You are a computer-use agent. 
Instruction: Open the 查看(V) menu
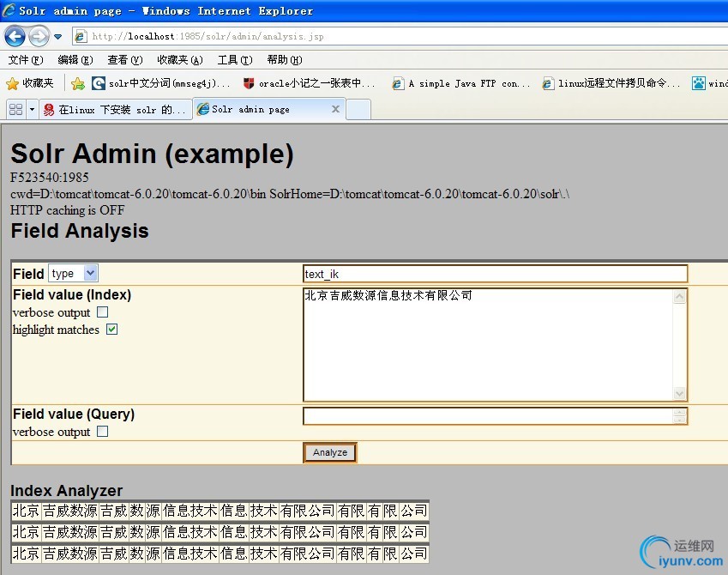pyautogui.click(x=125, y=60)
